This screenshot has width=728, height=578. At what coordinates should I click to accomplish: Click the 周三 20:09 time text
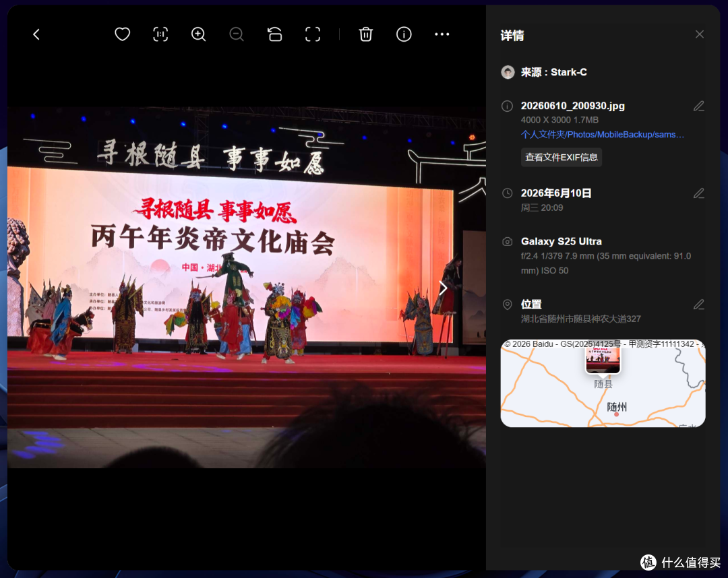542,207
